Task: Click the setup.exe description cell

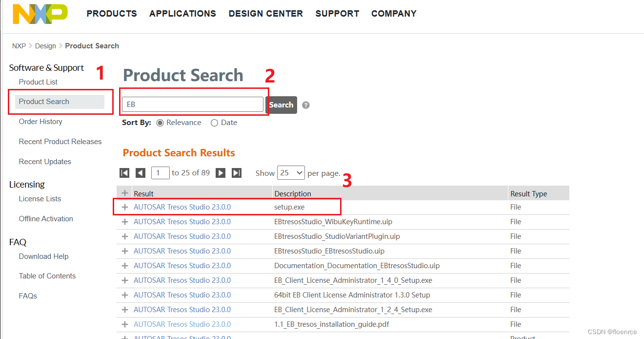Action: click(289, 207)
